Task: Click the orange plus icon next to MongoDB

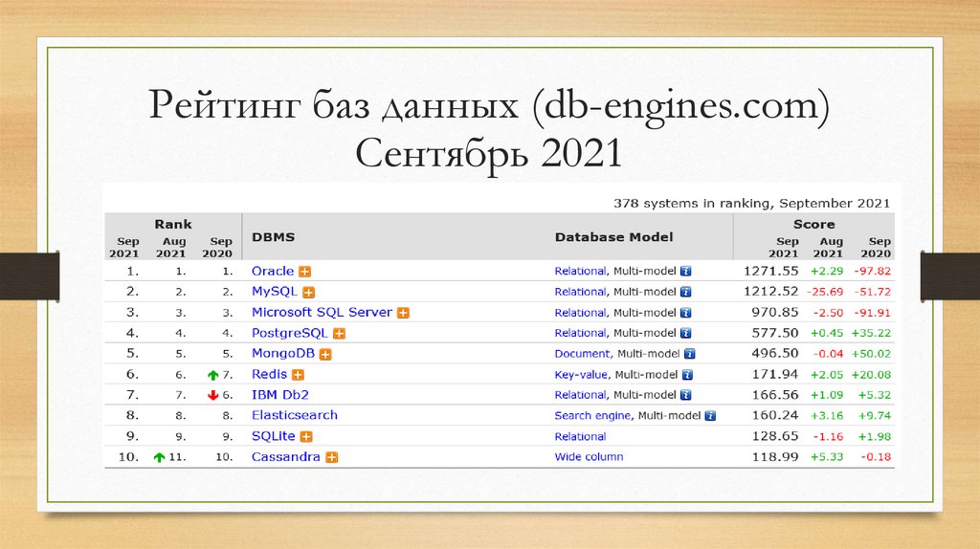Action: point(325,354)
